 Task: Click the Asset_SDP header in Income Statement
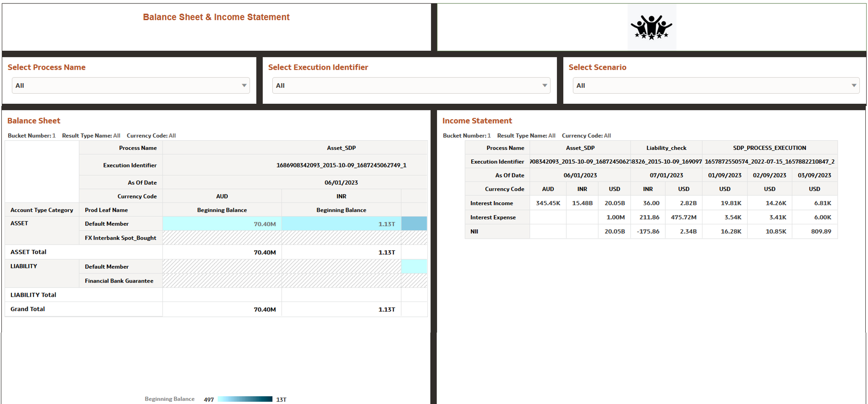[580, 148]
